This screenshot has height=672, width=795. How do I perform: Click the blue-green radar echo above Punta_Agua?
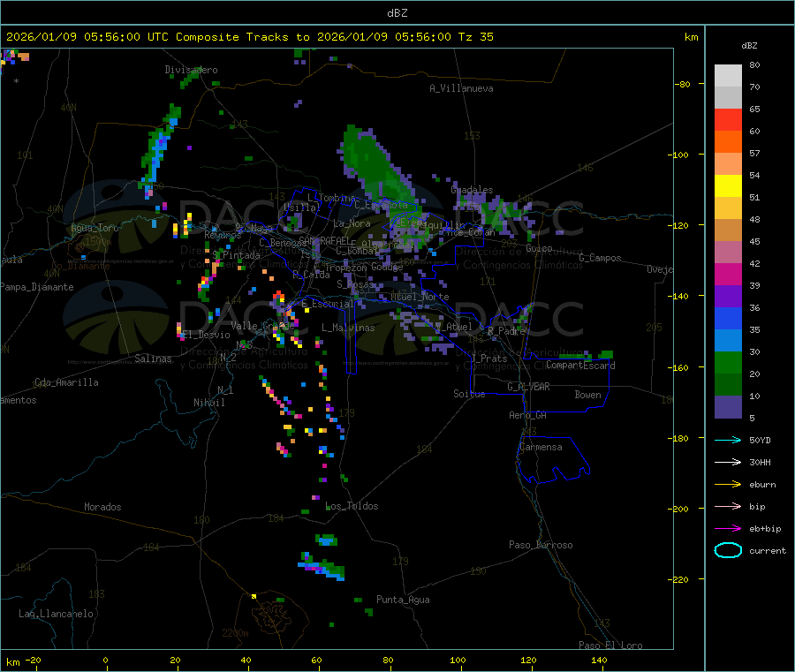click(322, 568)
